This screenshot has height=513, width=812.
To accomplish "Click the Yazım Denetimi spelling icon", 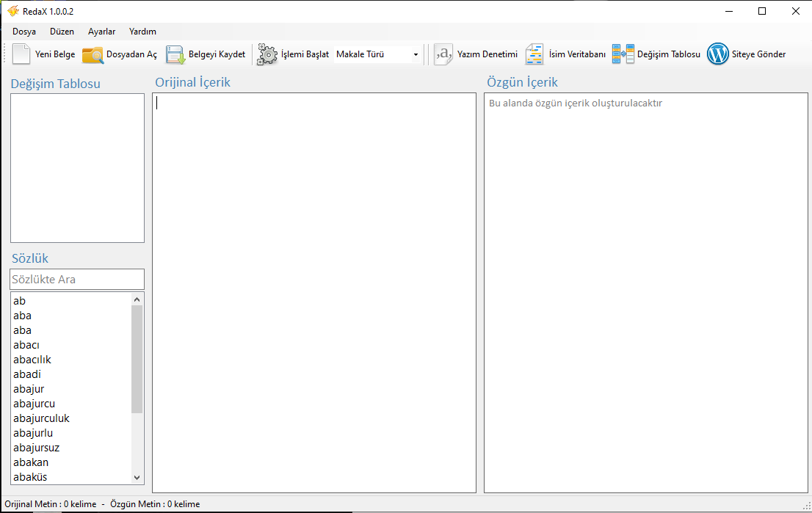I will coord(443,54).
